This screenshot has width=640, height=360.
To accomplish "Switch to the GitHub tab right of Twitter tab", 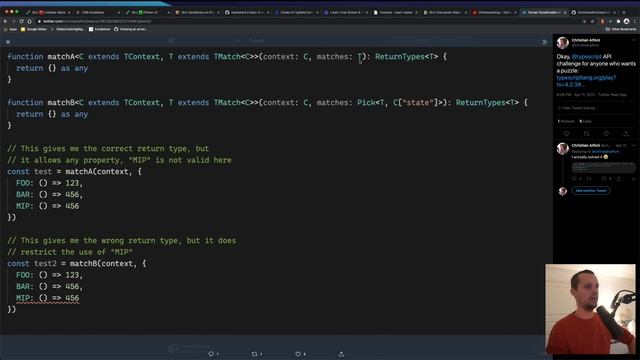I will pos(594,12).
